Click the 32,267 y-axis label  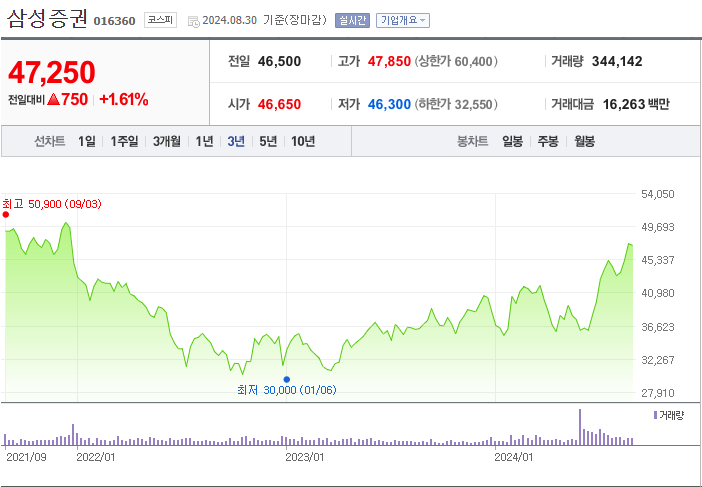(658, 360)
